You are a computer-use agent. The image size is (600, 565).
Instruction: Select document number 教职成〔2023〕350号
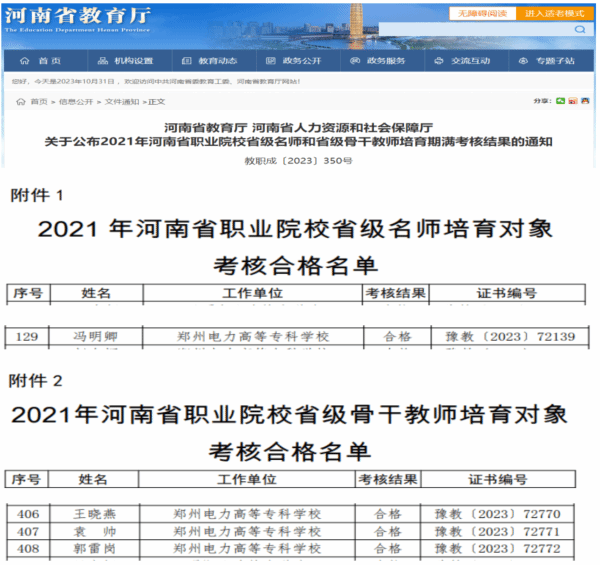click(x=298, y=161)
